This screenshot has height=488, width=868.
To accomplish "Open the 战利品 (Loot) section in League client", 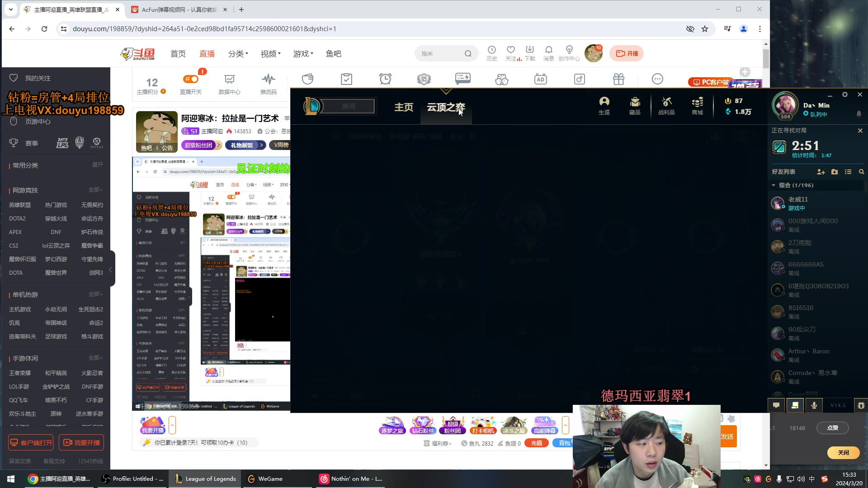I will [x=666, y=105].
